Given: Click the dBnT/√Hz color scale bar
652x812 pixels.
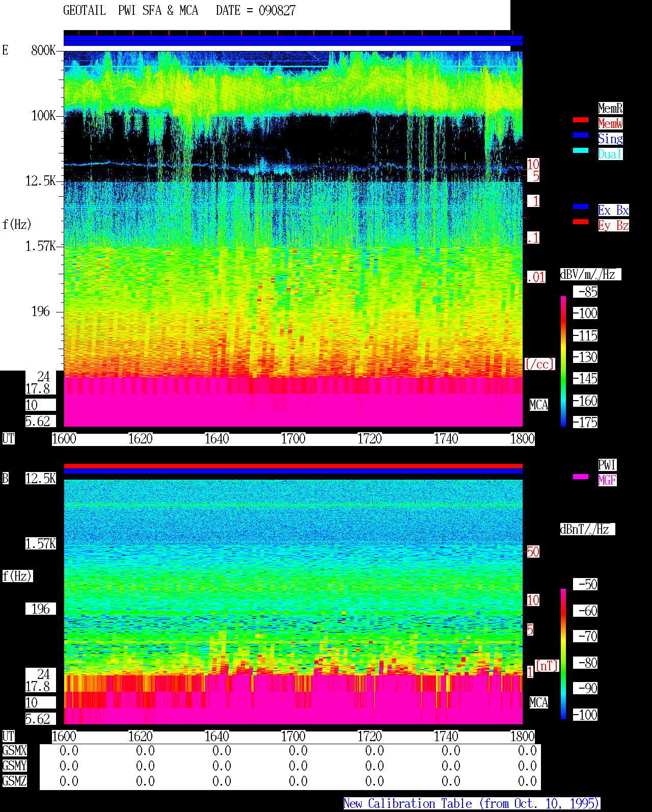Looking at the screenshot, I should [563, 654].
